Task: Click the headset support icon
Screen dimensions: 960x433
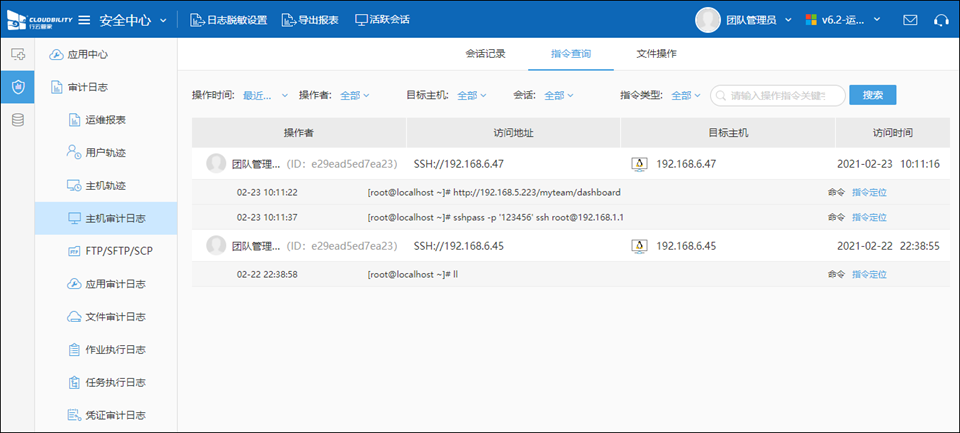Action: (x=940, y=20)
